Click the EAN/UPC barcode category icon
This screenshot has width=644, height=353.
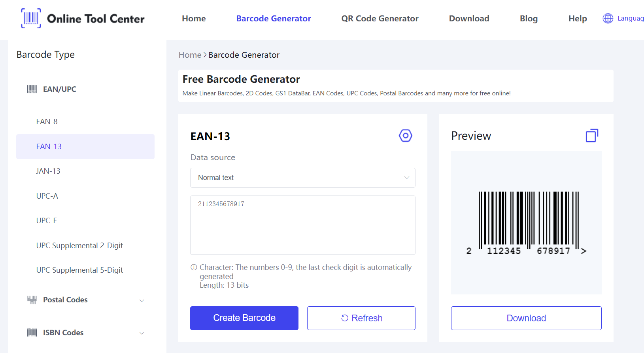coord(32,89)
